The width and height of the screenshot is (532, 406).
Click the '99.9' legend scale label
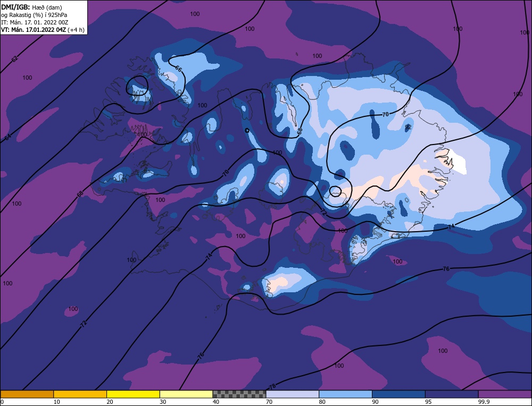[483, 402]
